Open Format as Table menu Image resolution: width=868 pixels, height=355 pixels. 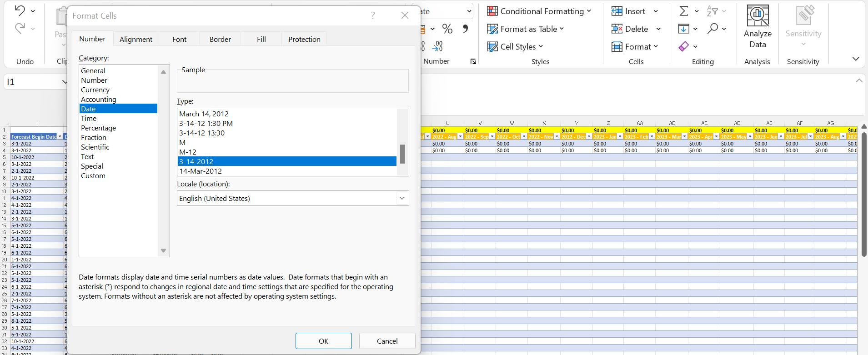pos(525,29)
